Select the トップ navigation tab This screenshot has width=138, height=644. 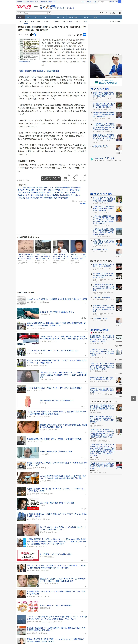point(20,17)
